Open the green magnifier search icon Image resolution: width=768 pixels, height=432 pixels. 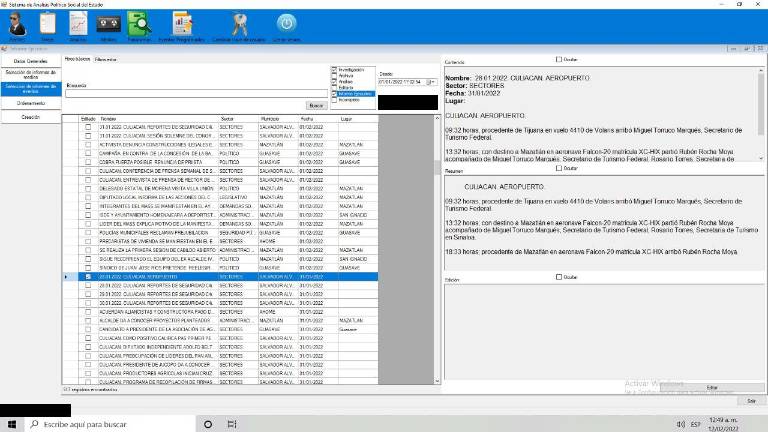click(139, 23)
